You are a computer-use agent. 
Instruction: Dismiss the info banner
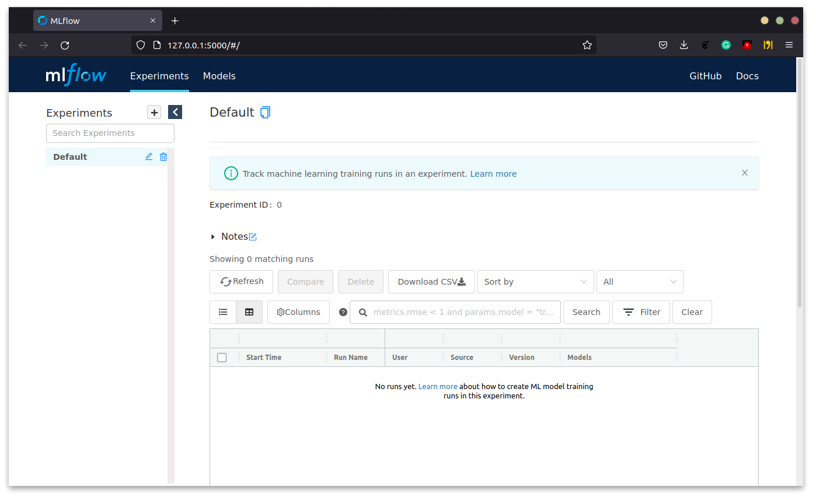click(x=745, y=173)
